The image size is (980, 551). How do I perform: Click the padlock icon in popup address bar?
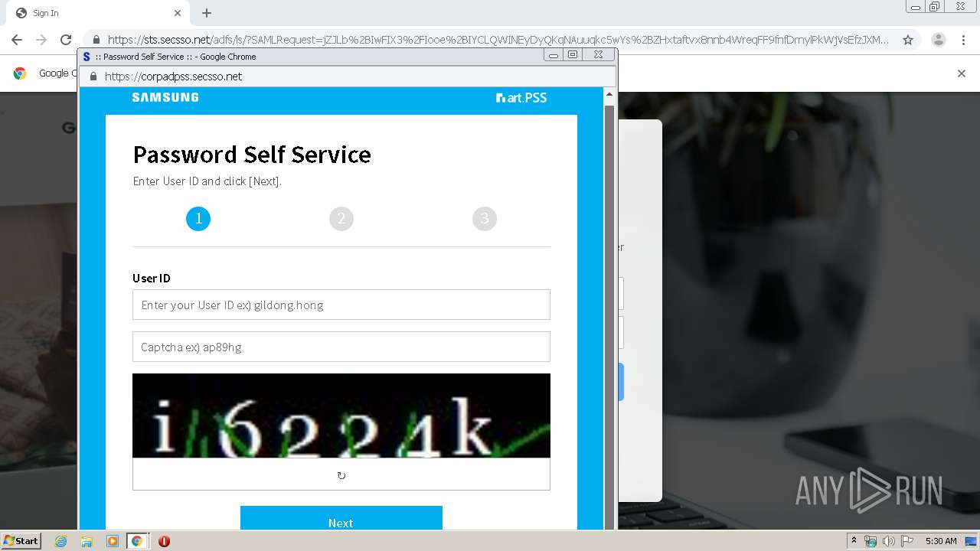[x=93, y=77]
